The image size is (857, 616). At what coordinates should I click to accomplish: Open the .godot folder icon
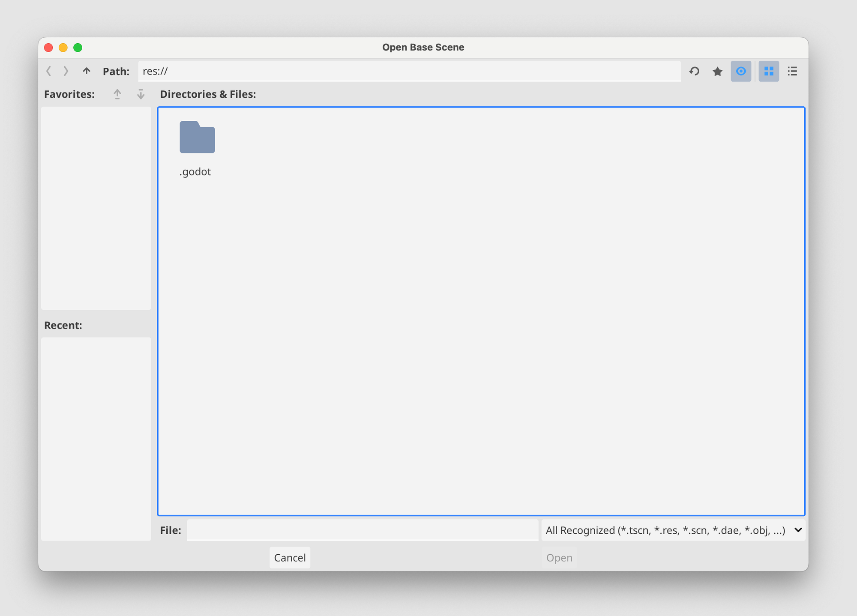[x=197, y=138]
